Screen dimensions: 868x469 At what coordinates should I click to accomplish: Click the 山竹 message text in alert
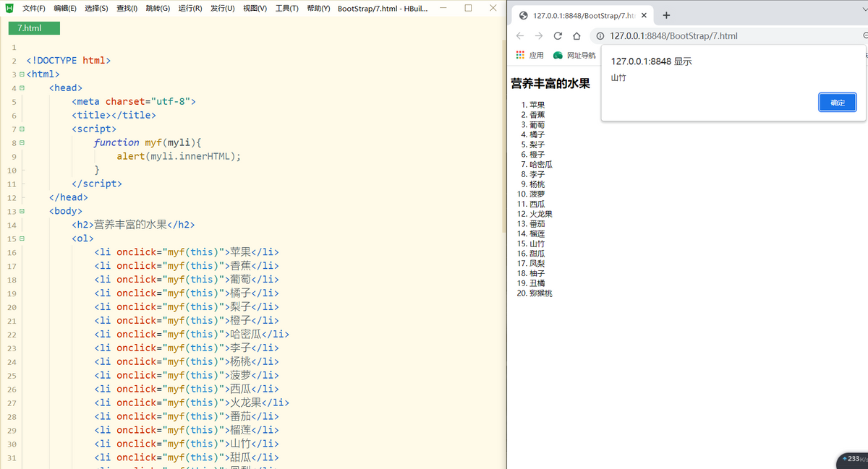click(x=618, y=78)
